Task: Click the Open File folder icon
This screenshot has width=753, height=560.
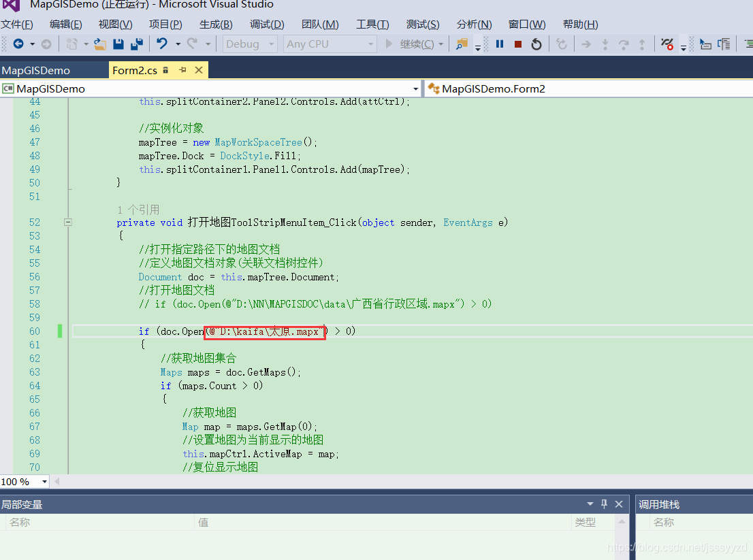Action: click(100, 44)
